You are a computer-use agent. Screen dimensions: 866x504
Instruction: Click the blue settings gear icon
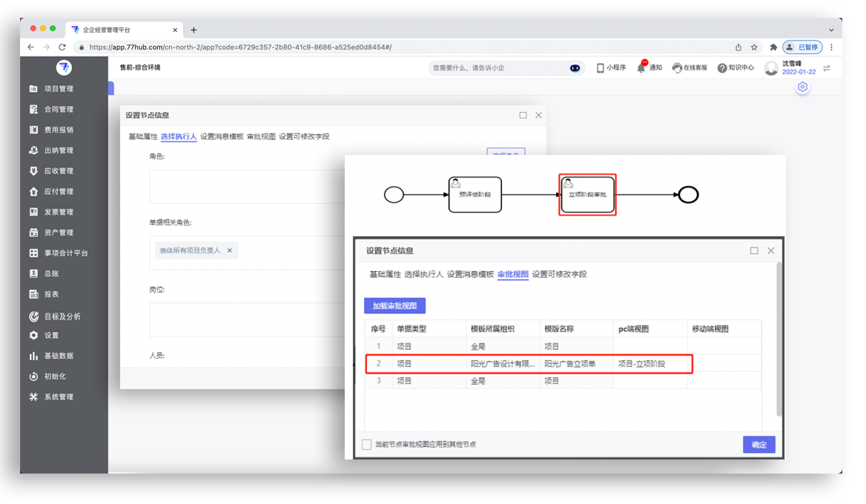[802, 87]
